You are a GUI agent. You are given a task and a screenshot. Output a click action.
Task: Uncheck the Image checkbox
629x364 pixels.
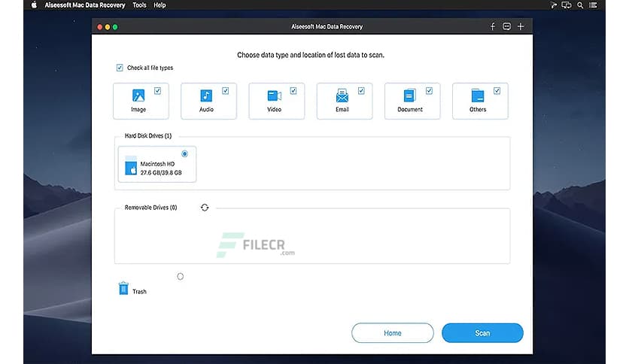point(158,91)
